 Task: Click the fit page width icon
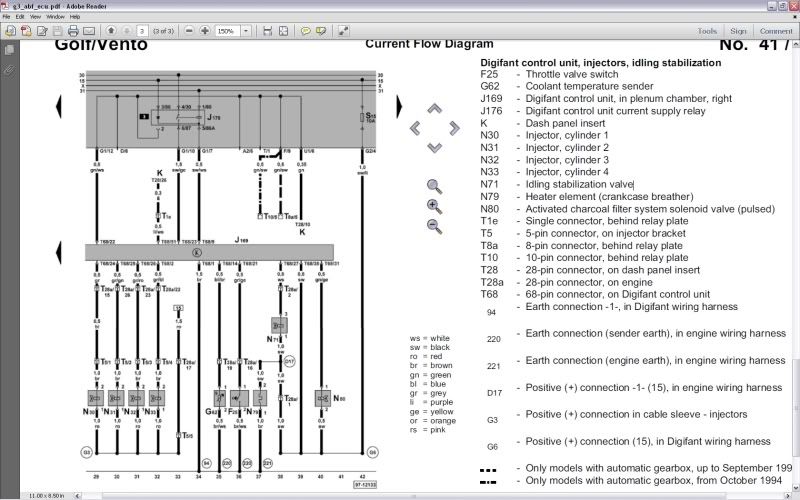tap(267, 31)
